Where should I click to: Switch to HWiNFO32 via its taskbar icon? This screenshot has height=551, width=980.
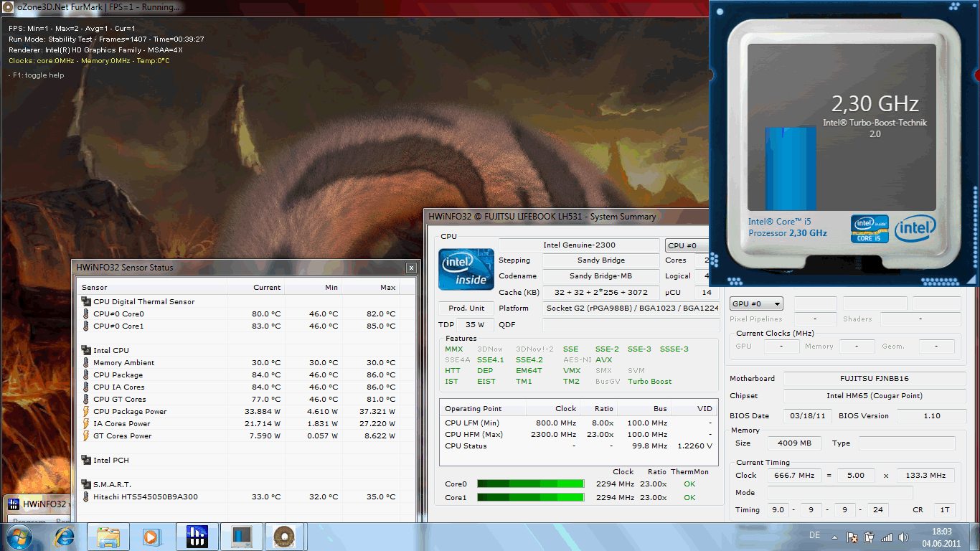[x=196, y=537]
